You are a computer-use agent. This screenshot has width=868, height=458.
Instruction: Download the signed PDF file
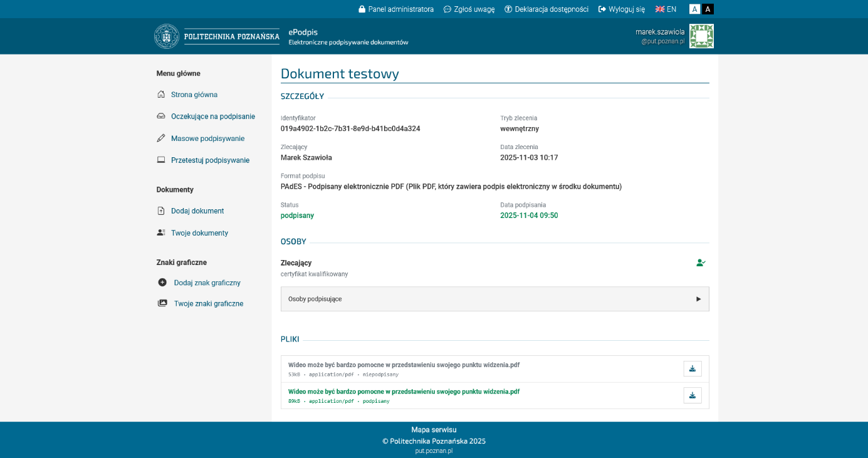pos(692,395)
